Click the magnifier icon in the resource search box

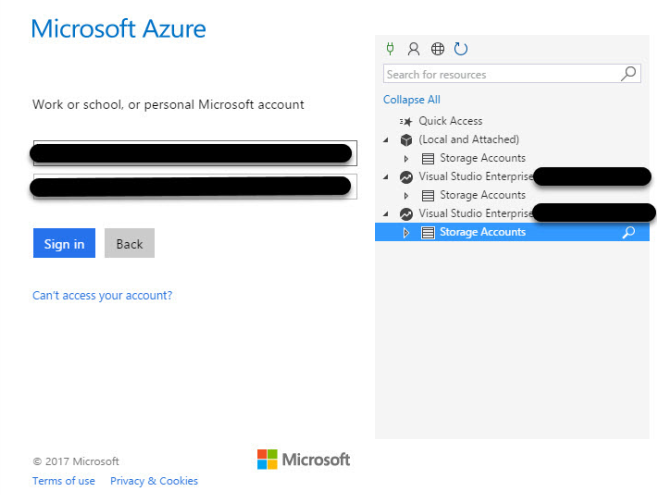pos(628,74)
